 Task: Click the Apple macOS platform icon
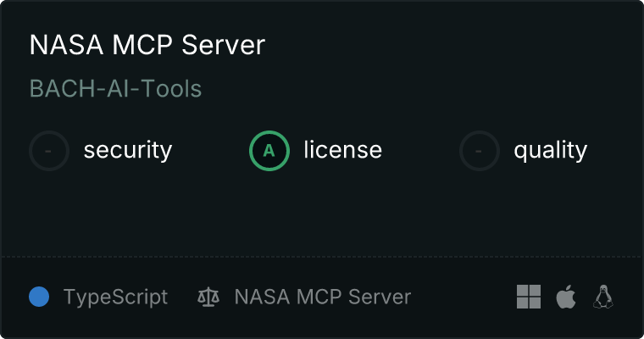pyautogui.click(x=565, y=297)
